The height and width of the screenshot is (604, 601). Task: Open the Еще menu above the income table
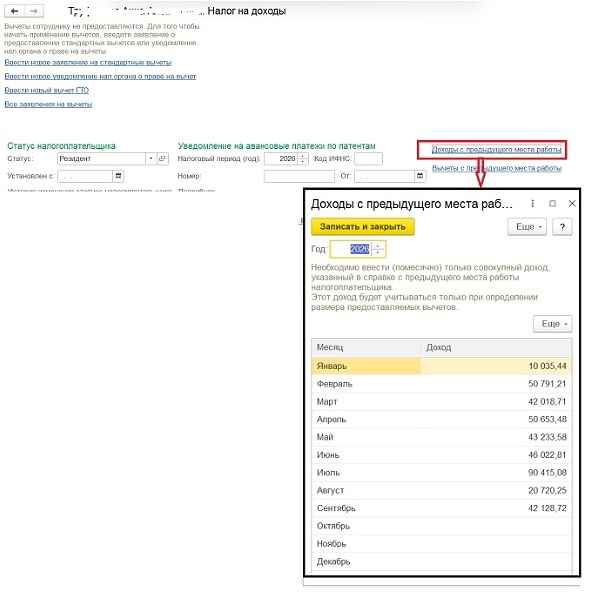pos(552,324)
